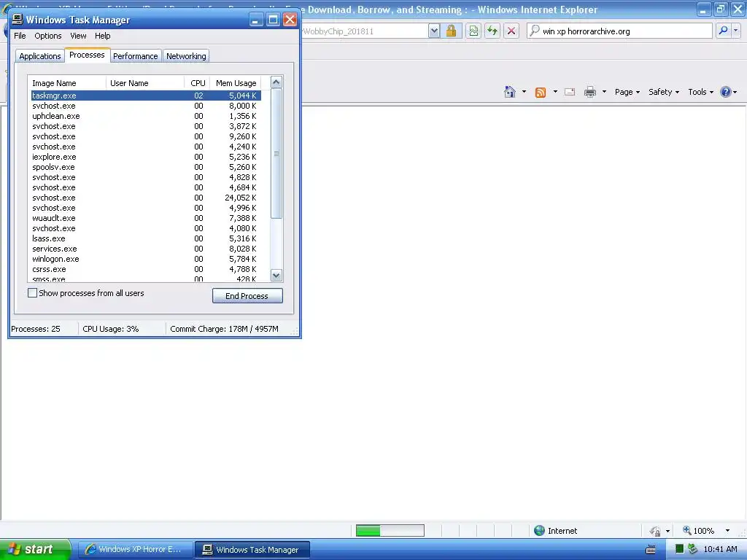Click the keyboard icon in the taskbar
Screen dimensions: 747x560
point(650,550)
